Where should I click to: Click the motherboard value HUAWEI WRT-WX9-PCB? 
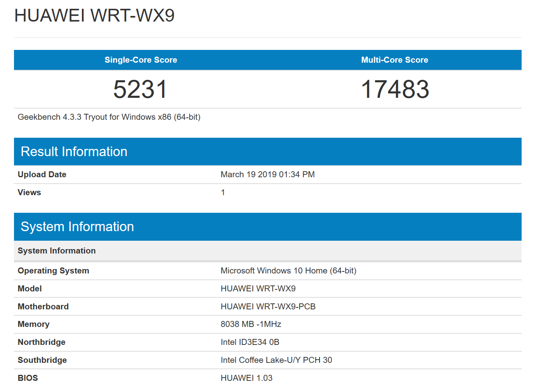tap(268, 307)
